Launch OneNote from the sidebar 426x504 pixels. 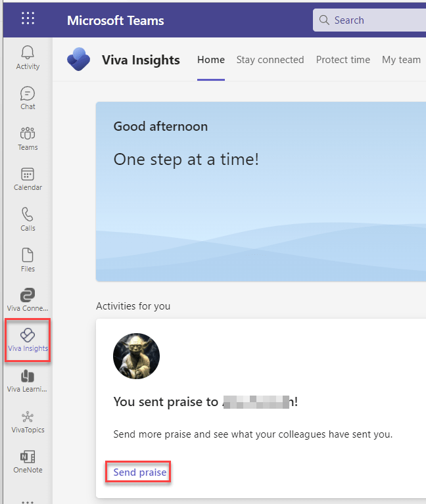click(x=28, y=462)
